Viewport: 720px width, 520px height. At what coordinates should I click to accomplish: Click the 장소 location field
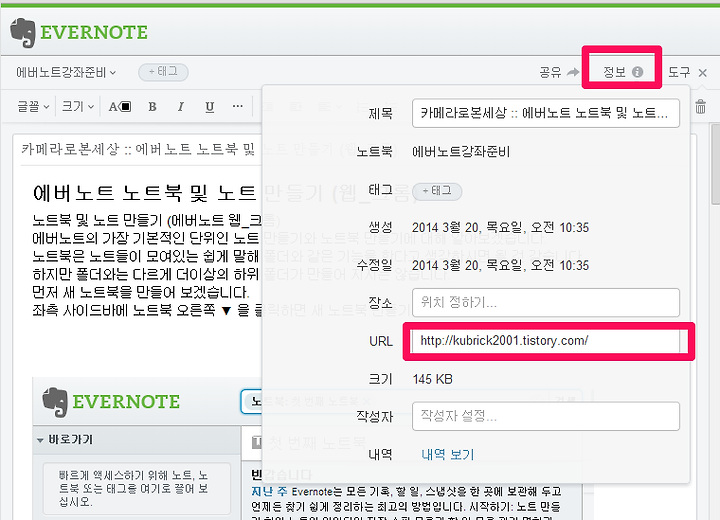click(546, 302)
